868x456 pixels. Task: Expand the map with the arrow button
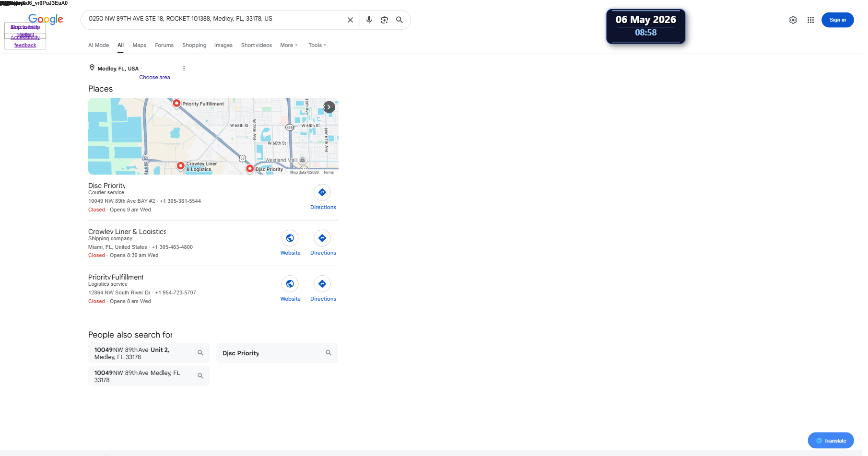click(329, 107)
